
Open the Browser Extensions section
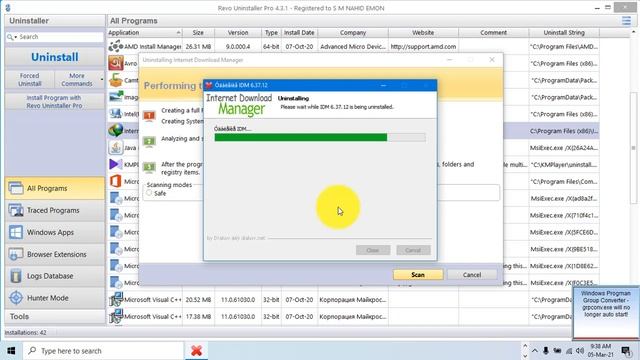(x=55, y=254)
